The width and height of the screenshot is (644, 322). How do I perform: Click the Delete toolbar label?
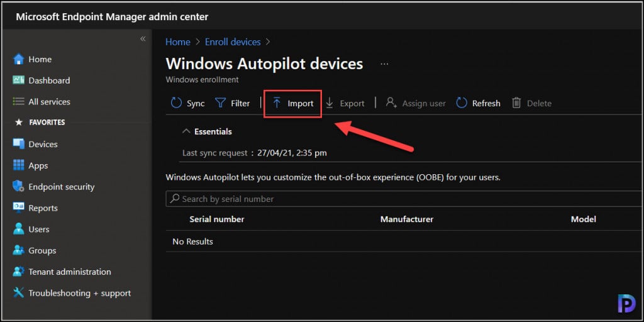(539, 104)
